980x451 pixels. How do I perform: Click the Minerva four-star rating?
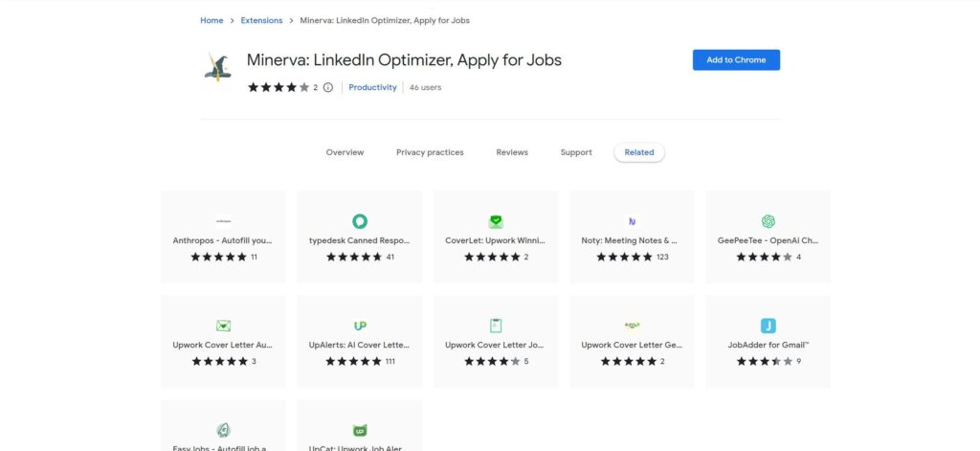pos(278,87)
